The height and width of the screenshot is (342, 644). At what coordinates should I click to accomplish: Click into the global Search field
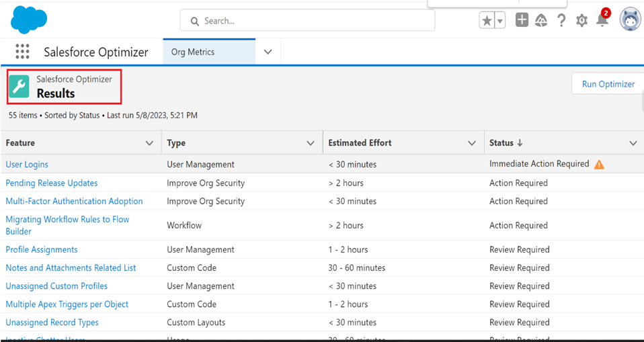307,21
